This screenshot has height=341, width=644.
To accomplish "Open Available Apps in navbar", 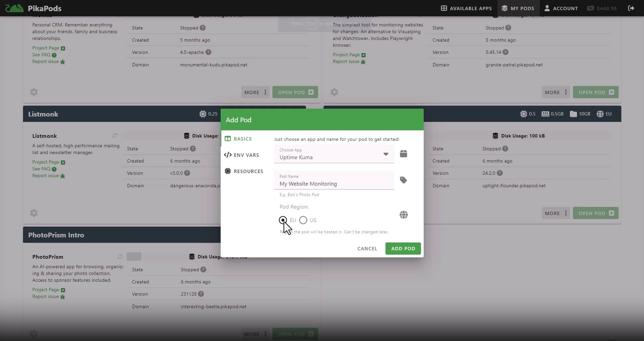I will coord(466,8).
